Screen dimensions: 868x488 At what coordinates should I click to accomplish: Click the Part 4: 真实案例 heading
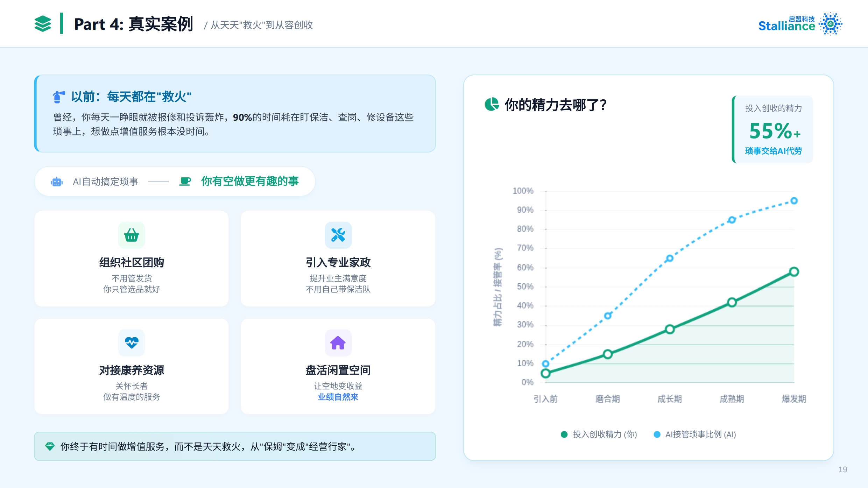pyautogui.click(x=134, y=24)
